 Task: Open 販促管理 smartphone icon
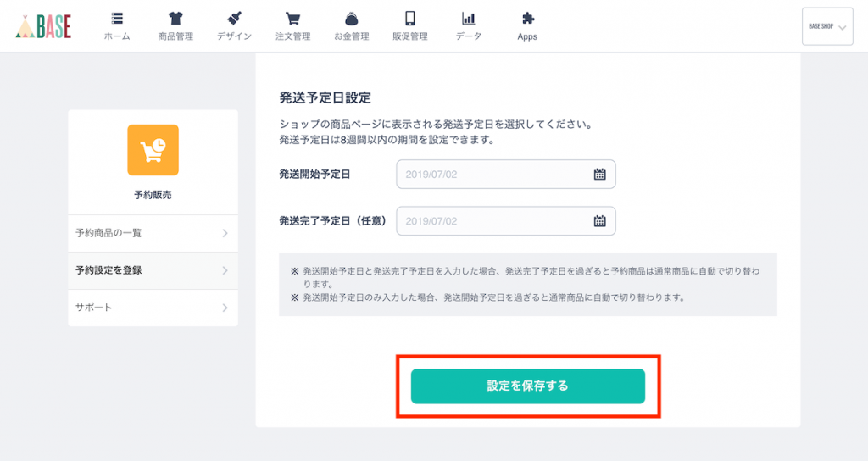coord(410,19)
